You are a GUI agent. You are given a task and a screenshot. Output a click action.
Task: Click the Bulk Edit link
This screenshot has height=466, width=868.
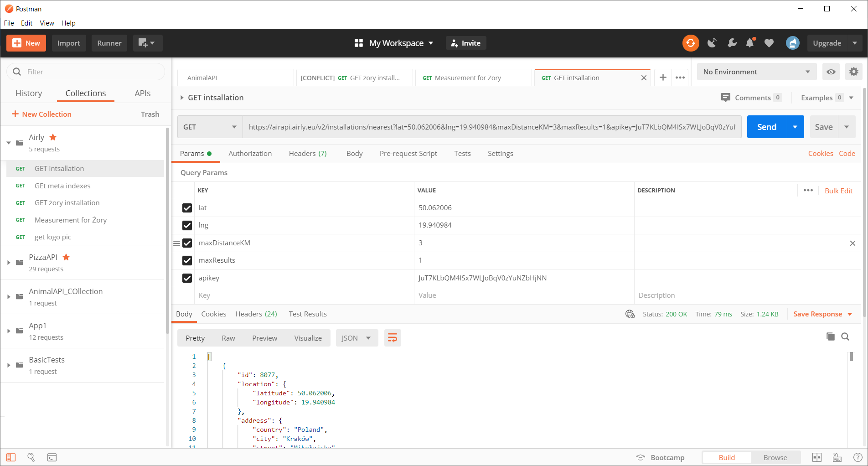pos(838,191)
